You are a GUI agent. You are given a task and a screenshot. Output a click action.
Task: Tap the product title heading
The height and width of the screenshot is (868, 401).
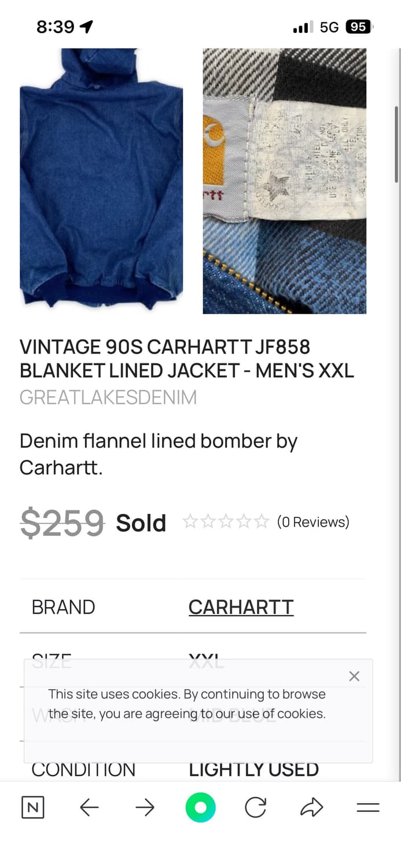click(x=186, y=358)
